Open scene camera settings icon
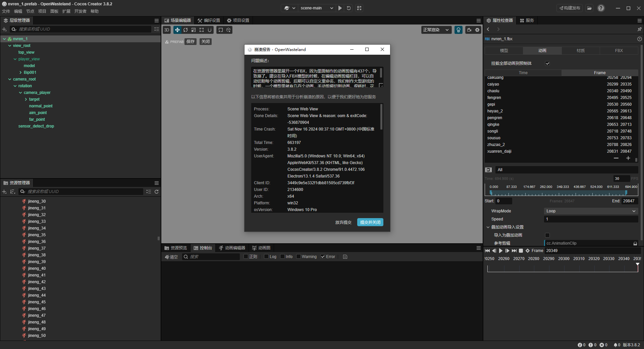The width and height of the screenshot is (644, 349). [469, 30]
